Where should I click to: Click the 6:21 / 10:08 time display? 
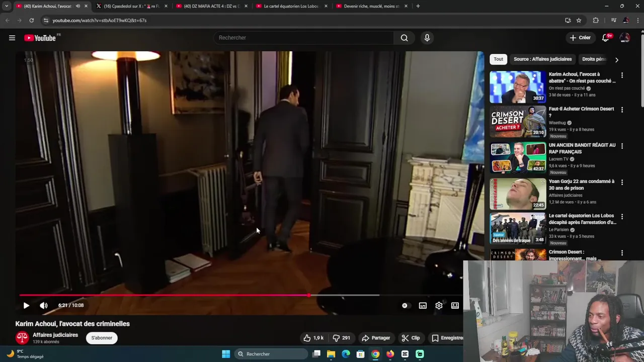[x=71, y=305]
